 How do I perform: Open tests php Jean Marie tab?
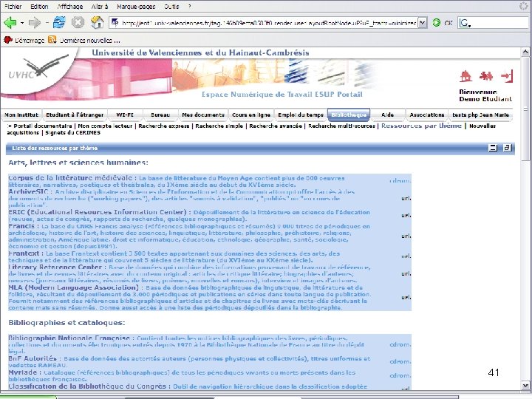[480, 115]
